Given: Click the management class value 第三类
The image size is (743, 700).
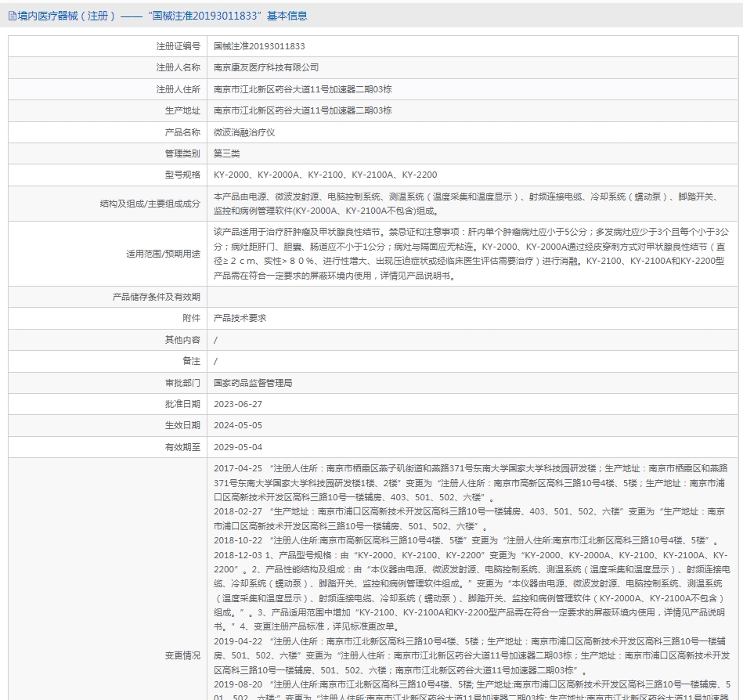Looking at the screenshot, I should click(x=226, y=153).
